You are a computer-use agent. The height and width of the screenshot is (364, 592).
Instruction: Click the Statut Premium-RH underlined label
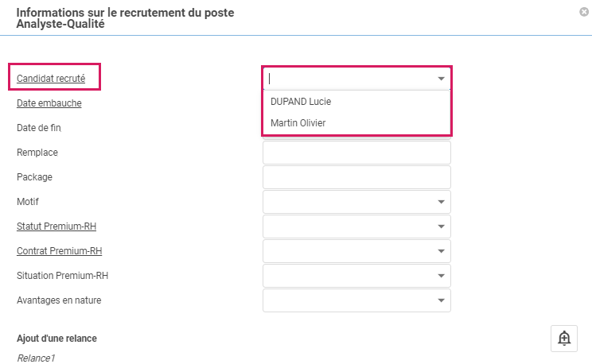(x=56, y=227)
